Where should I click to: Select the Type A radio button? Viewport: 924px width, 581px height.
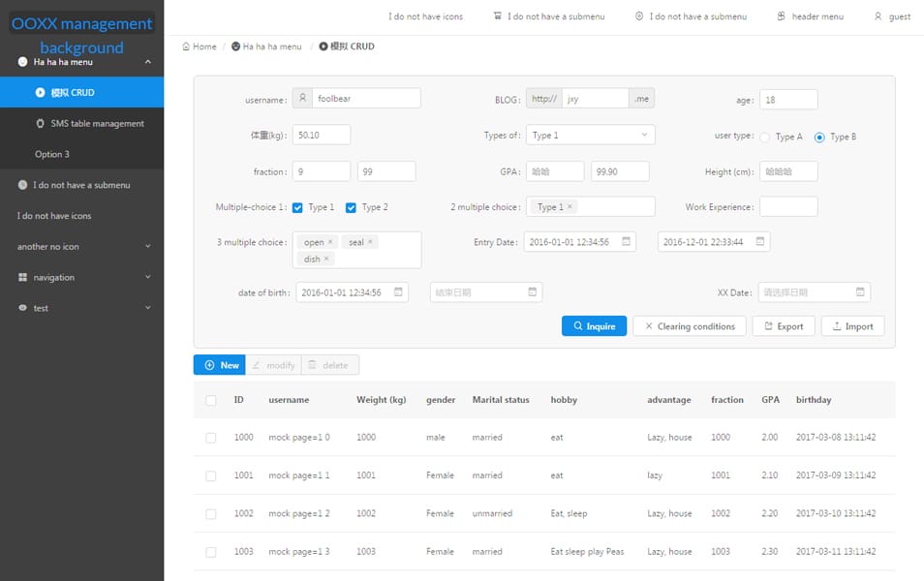click(x=766, y=137)
